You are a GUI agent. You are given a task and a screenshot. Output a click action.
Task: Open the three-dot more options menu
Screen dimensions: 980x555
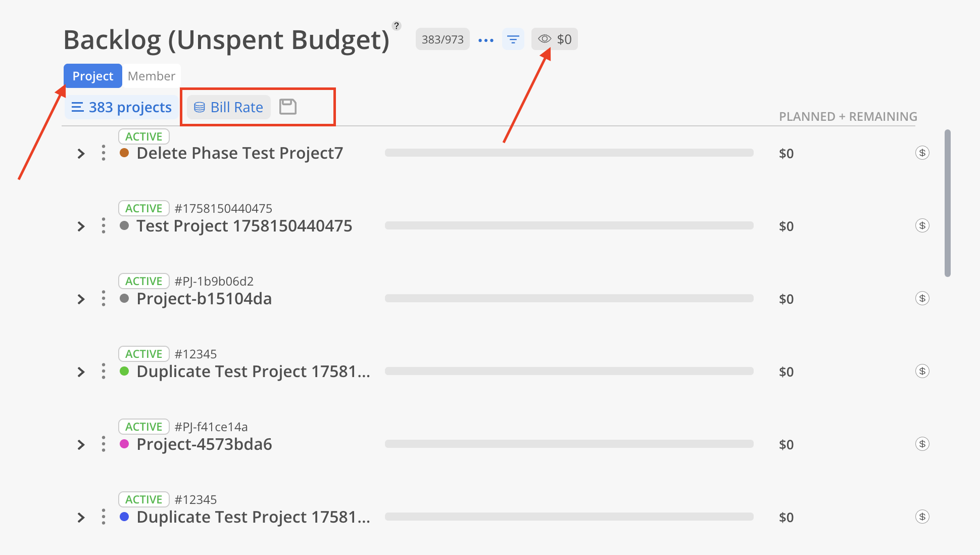[x=485, y=40]
